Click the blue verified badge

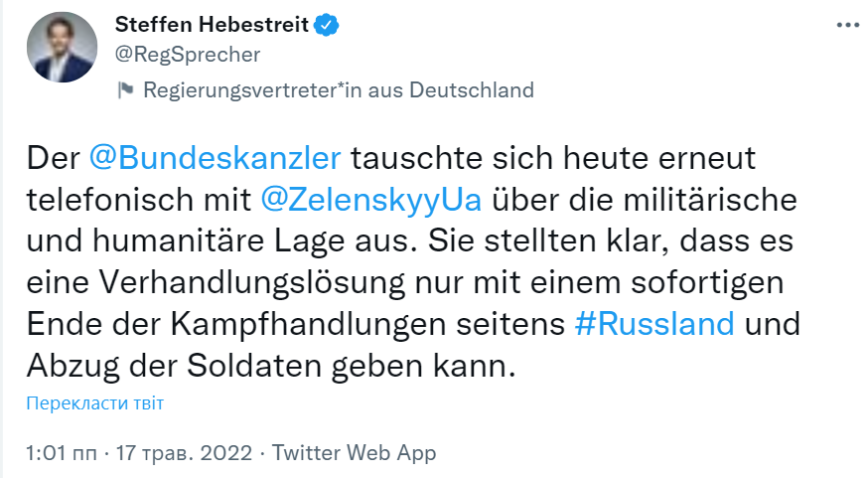click(325, 24)
